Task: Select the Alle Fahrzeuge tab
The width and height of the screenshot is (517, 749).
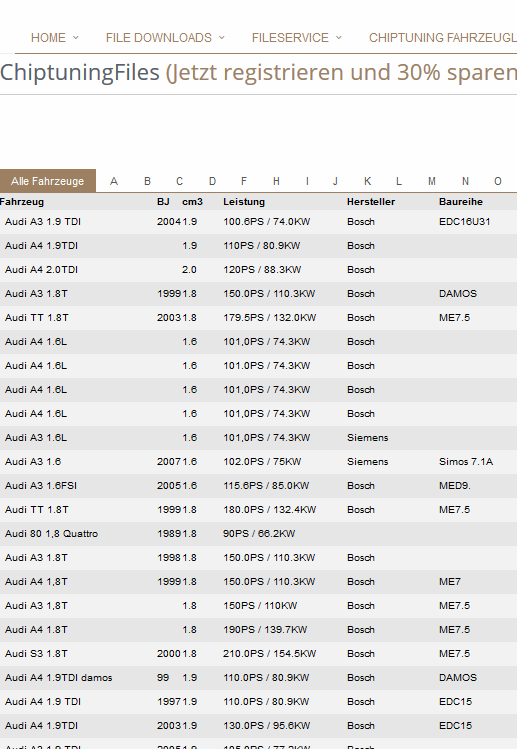Action: (x=48, y=181)
